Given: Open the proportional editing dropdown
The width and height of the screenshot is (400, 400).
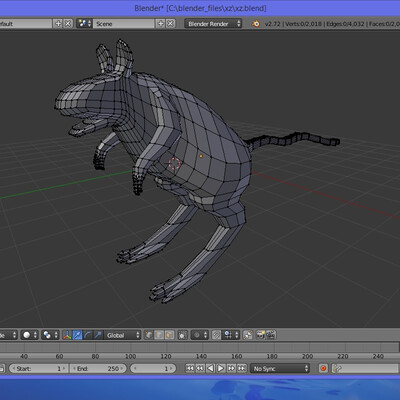Looking at the screenshot, I should click(200, 335).
